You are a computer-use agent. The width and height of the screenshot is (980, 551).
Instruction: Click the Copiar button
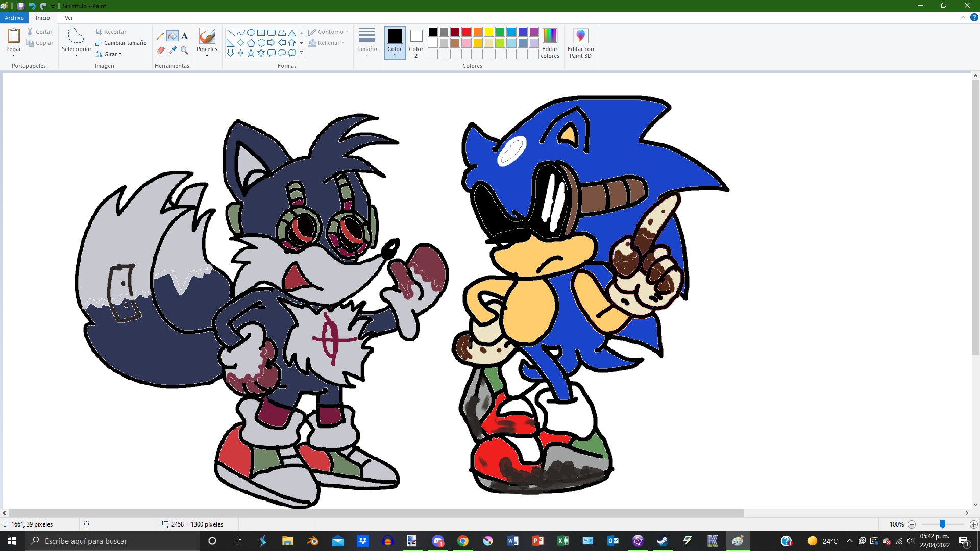click(40, 43)
